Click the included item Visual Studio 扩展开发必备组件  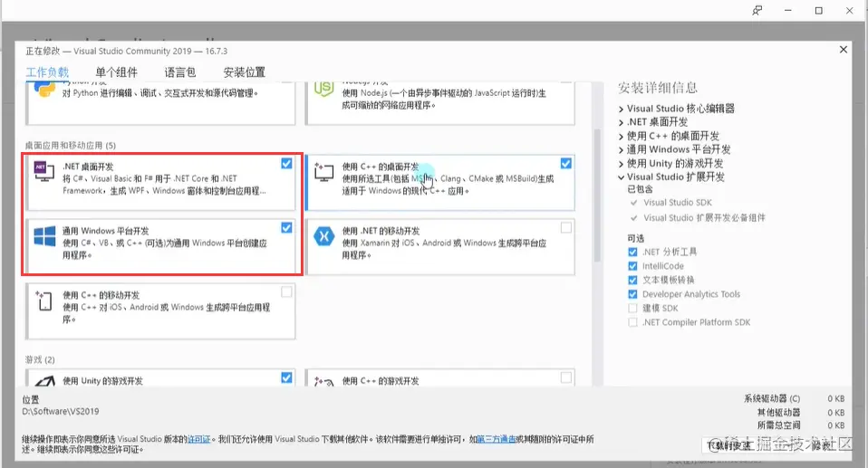tap(704, 217)
